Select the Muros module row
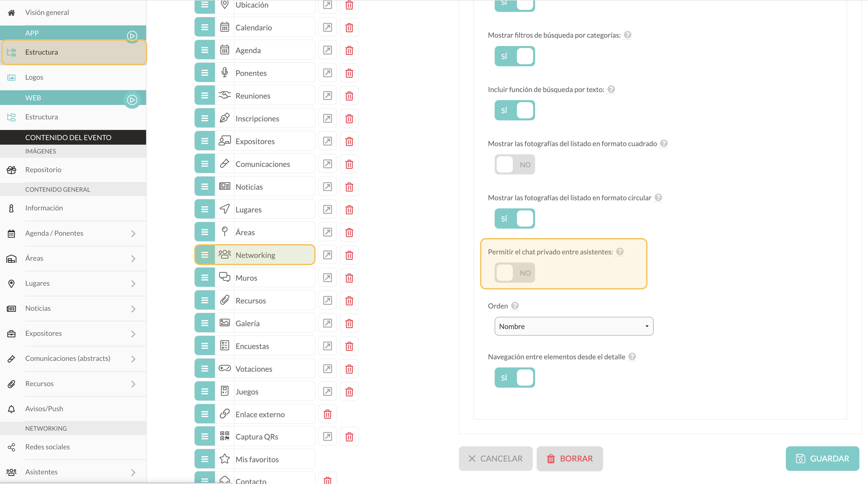868x484 pixels. pyautogui.click(x=255, y=277)
